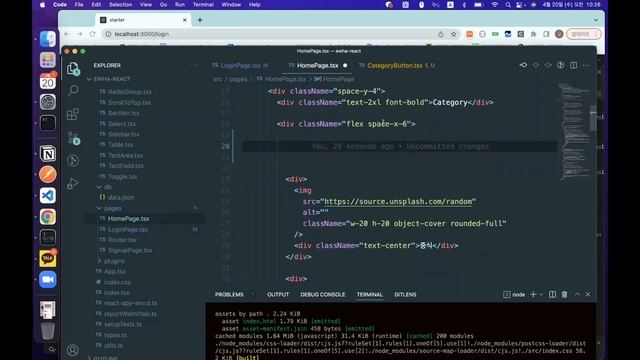Viewport: 640px width, 360px height.
Task: Open the Extensions view in activity bar
Action: pyautogui.click(x=73, y=114)
